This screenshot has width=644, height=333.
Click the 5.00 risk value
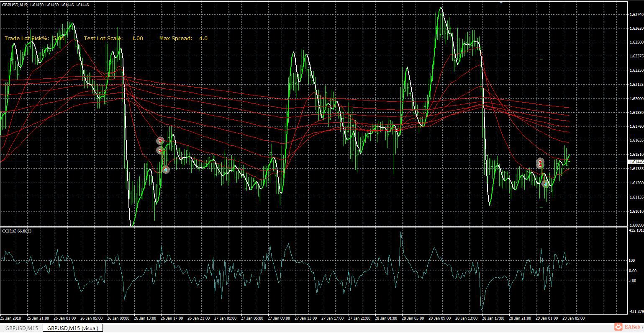pyautogui.click(x=59, y=38)
